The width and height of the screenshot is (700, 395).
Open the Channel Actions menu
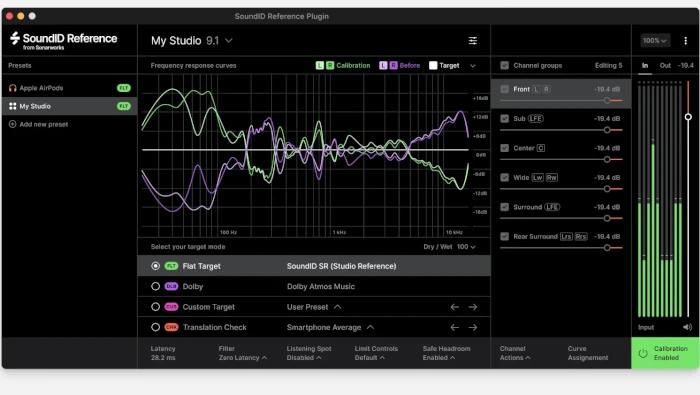tap(515, 353)
